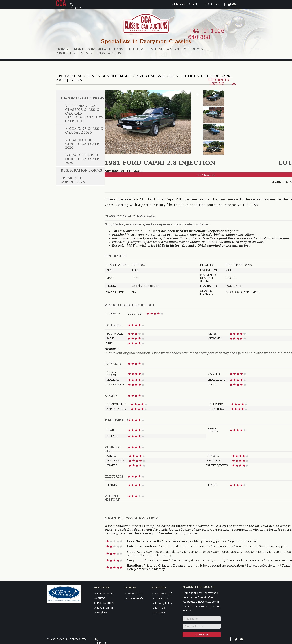Viewport: 292px width, 644px height.
Task: Open CONTACT US in main navigation
Action: point(109,53)
